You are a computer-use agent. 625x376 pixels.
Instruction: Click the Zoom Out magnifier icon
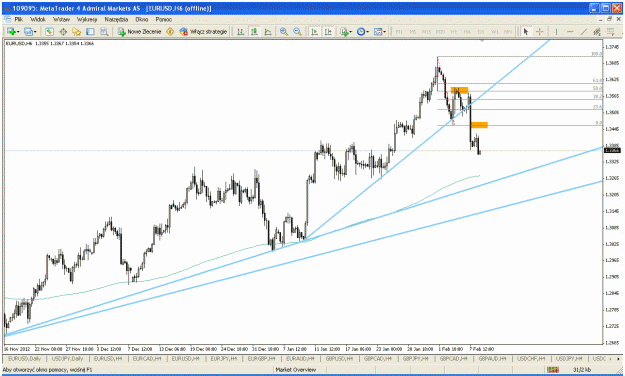pos(297,31)
